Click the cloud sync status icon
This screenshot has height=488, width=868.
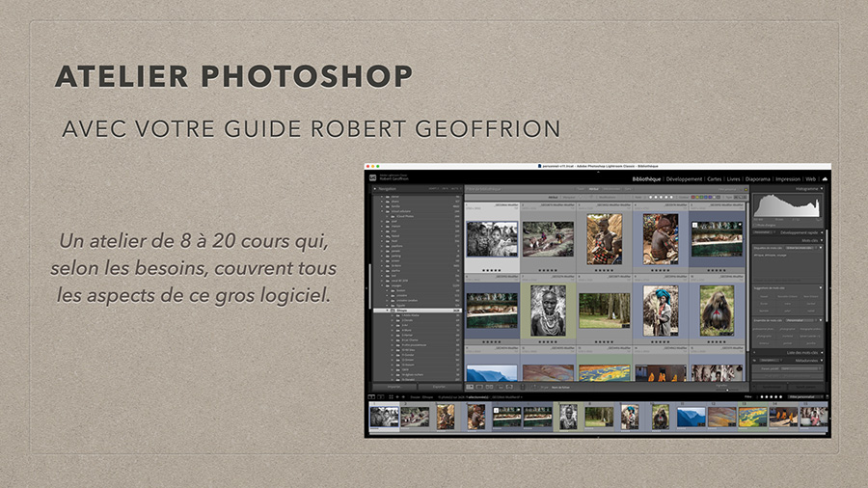(x=825, y=178)
